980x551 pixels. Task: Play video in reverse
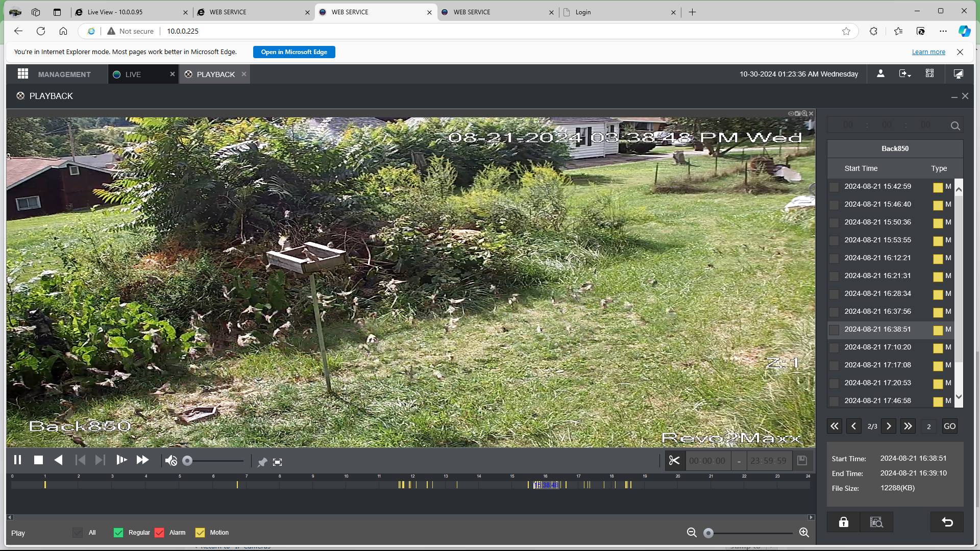pyautogui.click(x=59, y=460)
